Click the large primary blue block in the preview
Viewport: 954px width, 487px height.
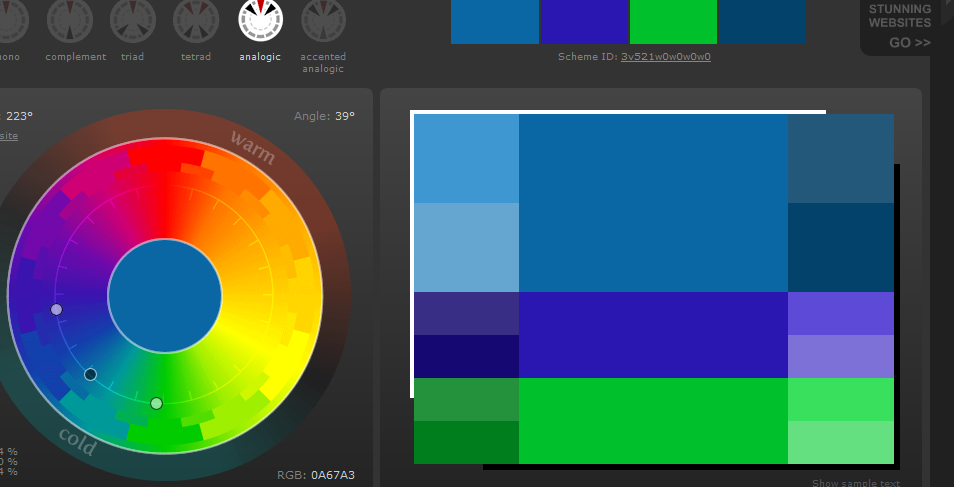653,203
